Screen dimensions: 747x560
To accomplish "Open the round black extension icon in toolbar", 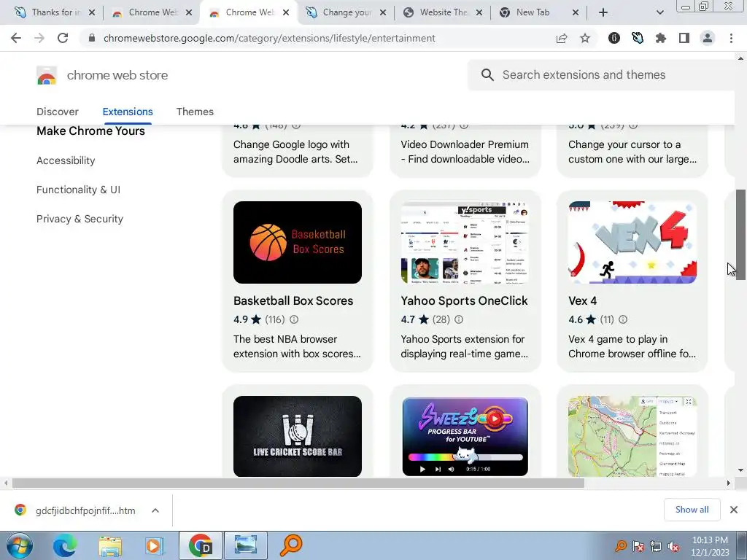I will click(614, 38).
